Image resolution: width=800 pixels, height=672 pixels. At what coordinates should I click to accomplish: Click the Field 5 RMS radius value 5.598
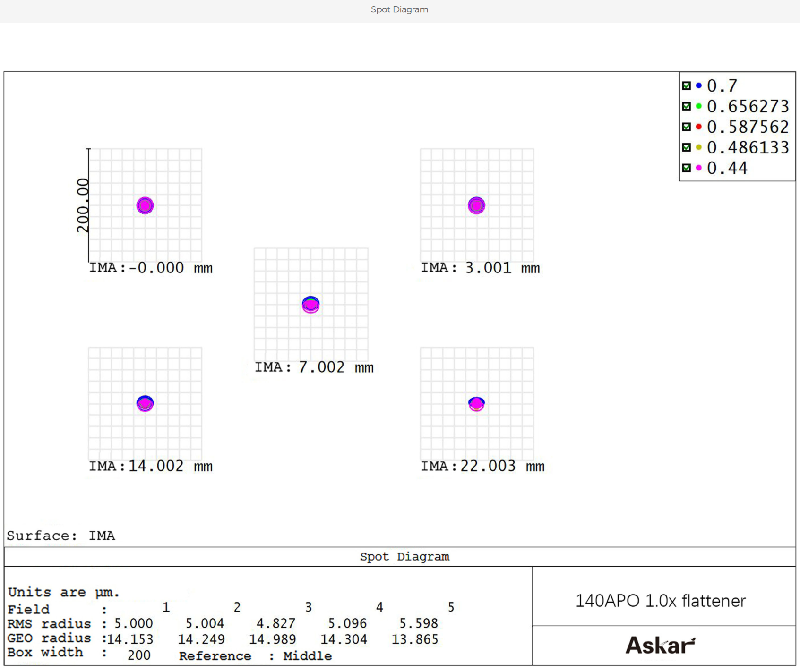(x=418, y=623)
